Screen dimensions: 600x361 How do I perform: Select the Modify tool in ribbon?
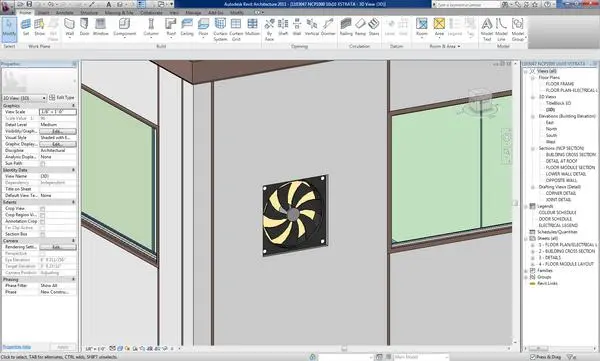click(9, 29)
